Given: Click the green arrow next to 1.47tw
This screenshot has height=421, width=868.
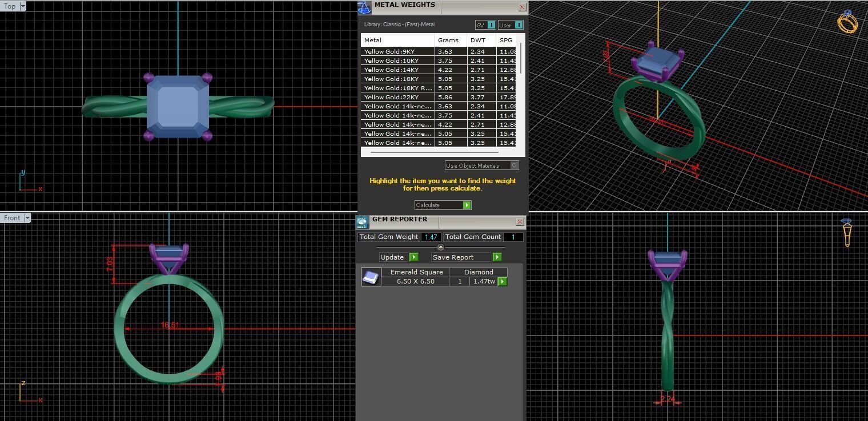Looking at the screenshot, I should (x=503, y=281).
